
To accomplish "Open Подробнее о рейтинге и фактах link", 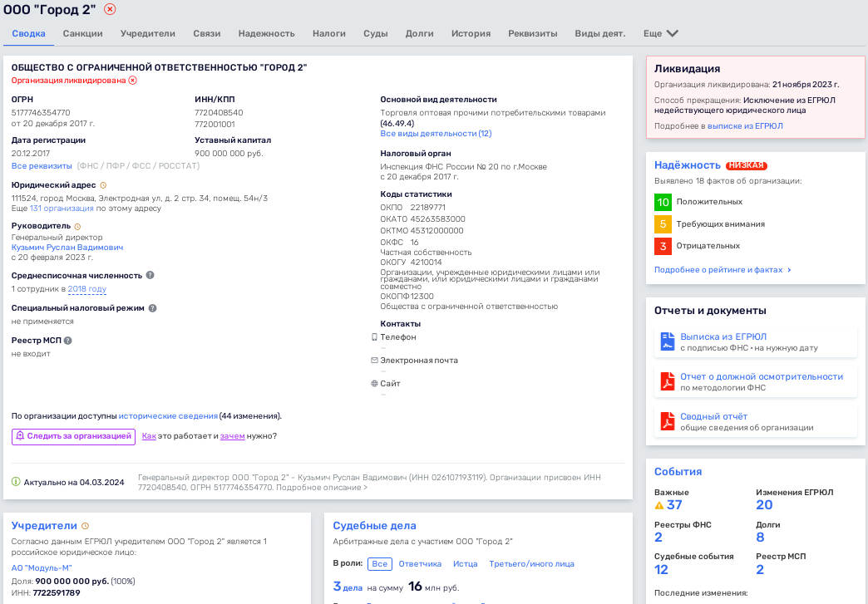I will pyautogui.click(x=723, y=270).
